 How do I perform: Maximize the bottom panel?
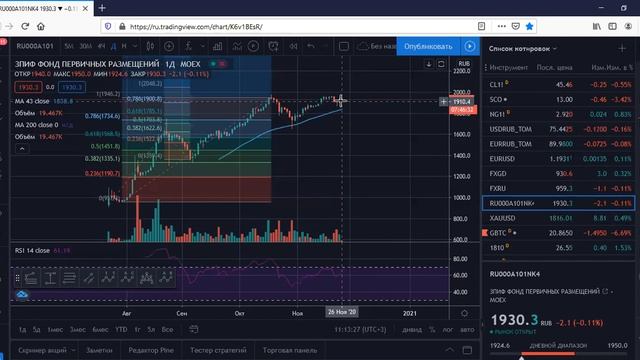point(467,350)
